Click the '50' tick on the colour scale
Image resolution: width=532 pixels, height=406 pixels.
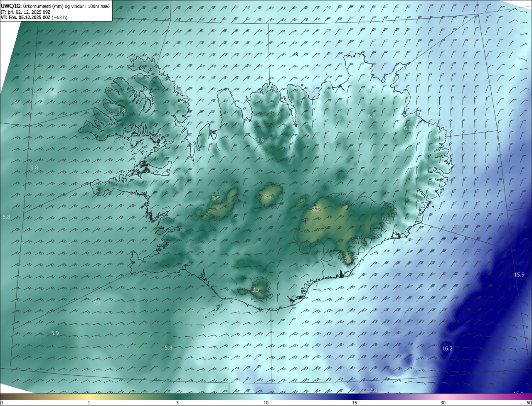click(529, 403)
